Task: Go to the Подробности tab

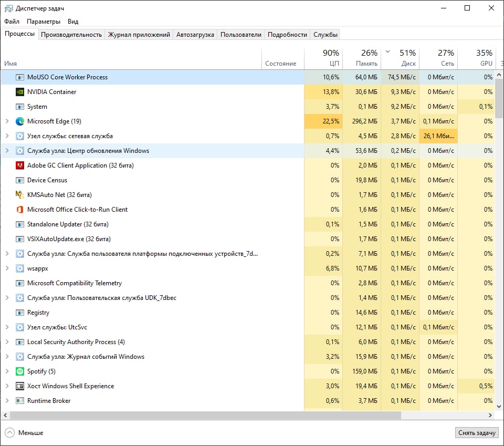Action: coord(287,35)
